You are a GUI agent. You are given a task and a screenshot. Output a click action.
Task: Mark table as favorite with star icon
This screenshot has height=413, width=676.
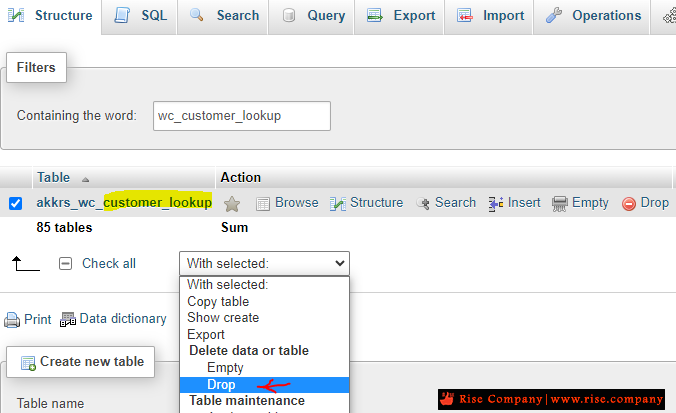coord(232,203)
